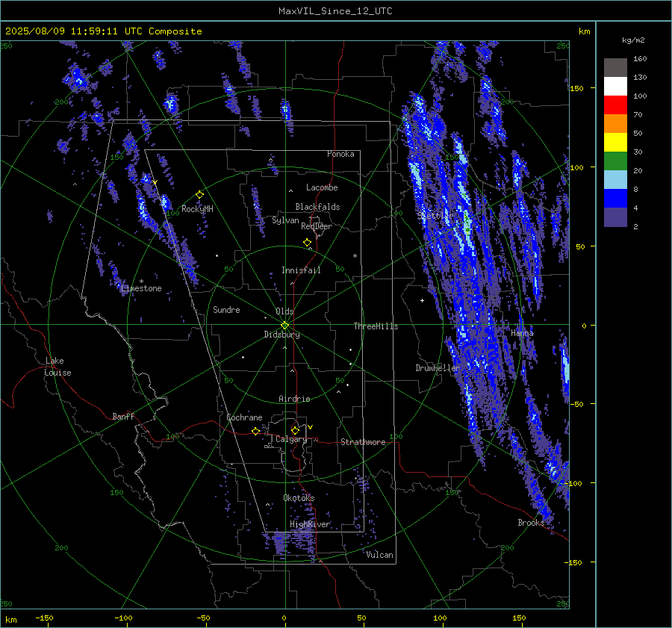Click the Vulcan city label
The image size is (672, 628).
[x=380, y=555]
